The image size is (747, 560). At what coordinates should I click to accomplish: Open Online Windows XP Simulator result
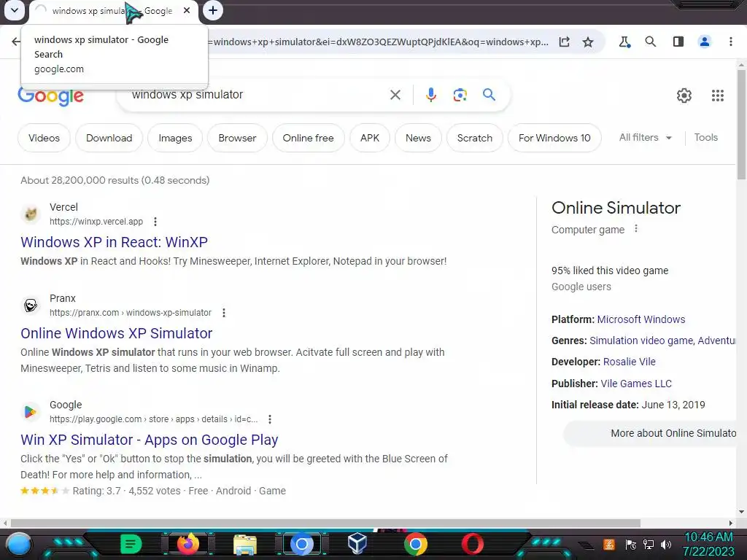click(116, 333)
